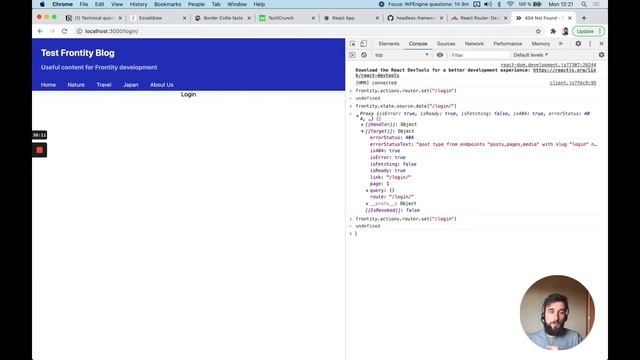The height and width of the screenshot is (360, 640).
Task: Expand the query object entry
Action: [367, 190]
